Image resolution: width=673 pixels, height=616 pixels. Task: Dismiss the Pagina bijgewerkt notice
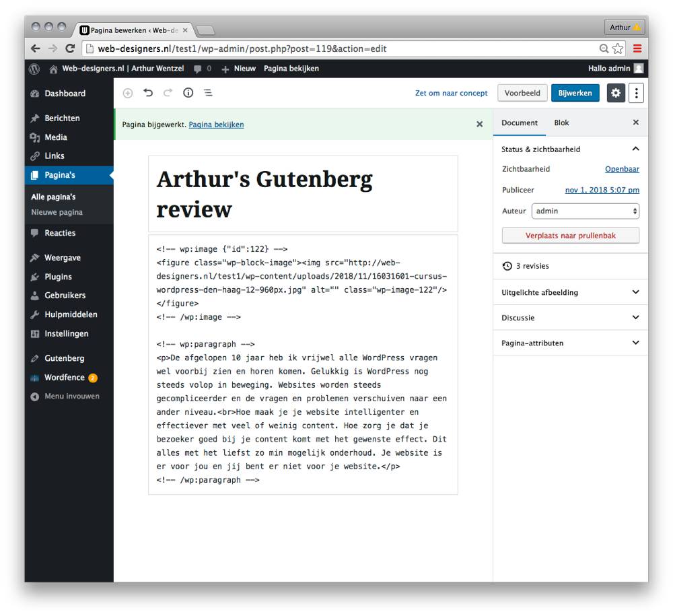(479, 124)
